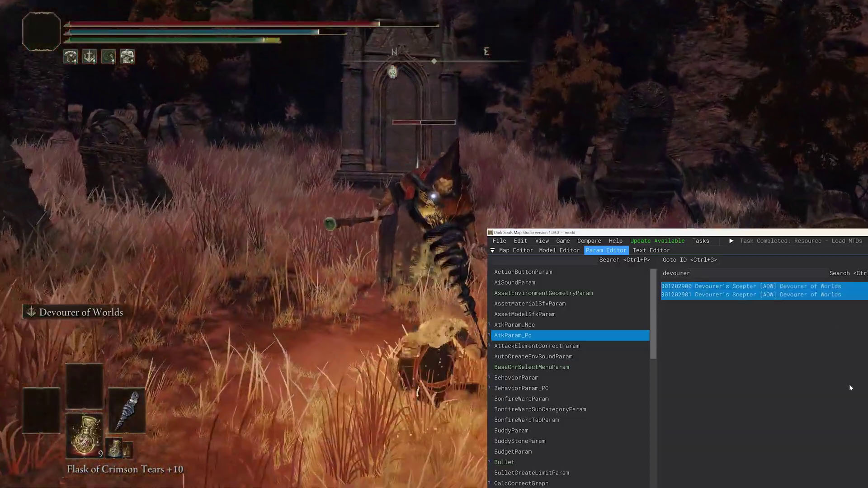
Task: Open the File menu
Action: pyautogui.click(x=499, y=241)
